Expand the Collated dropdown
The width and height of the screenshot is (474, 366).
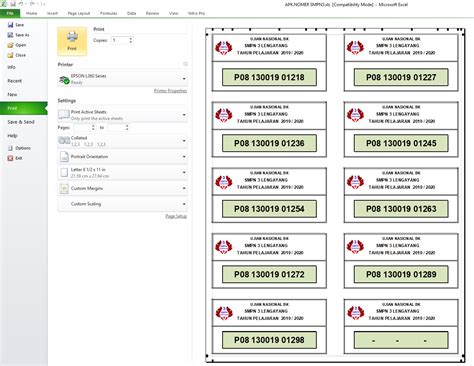coord(122,141)
